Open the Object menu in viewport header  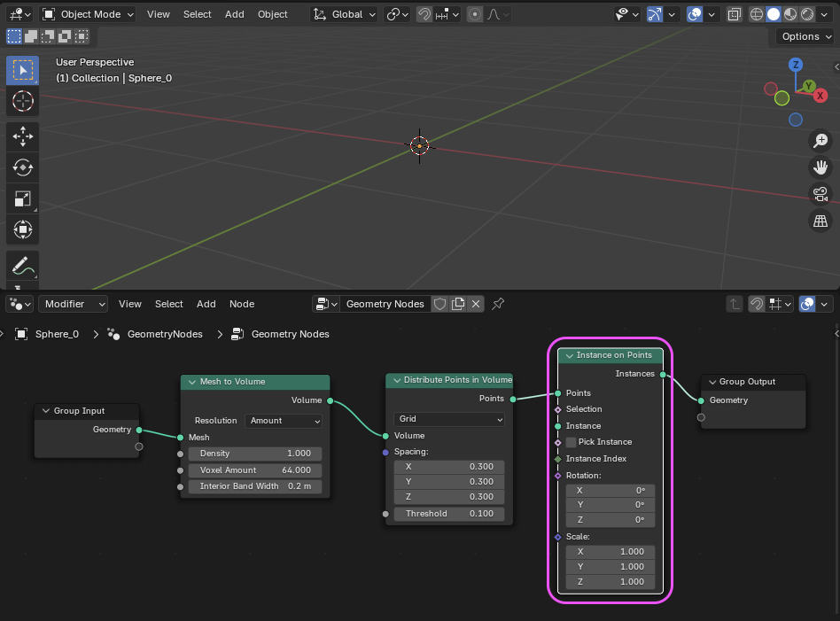point(272,14)
